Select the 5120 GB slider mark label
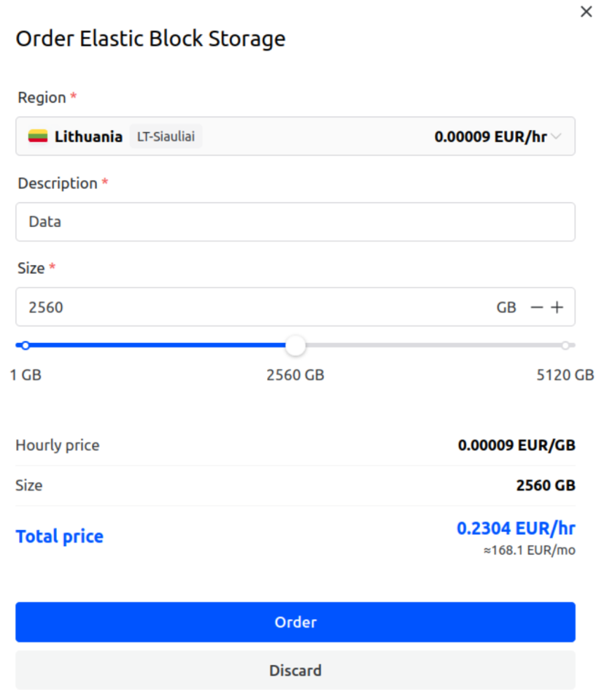Image resolution: width=596 pixels, height=700 pixels. (565, 375)
